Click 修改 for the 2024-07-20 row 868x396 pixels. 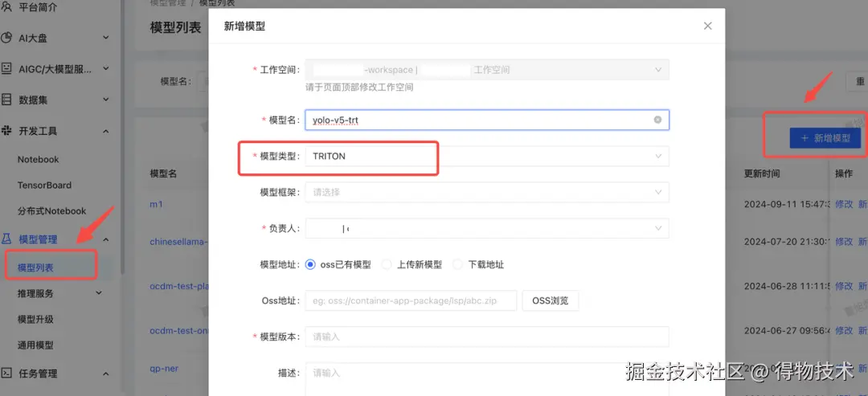(844, 242)
